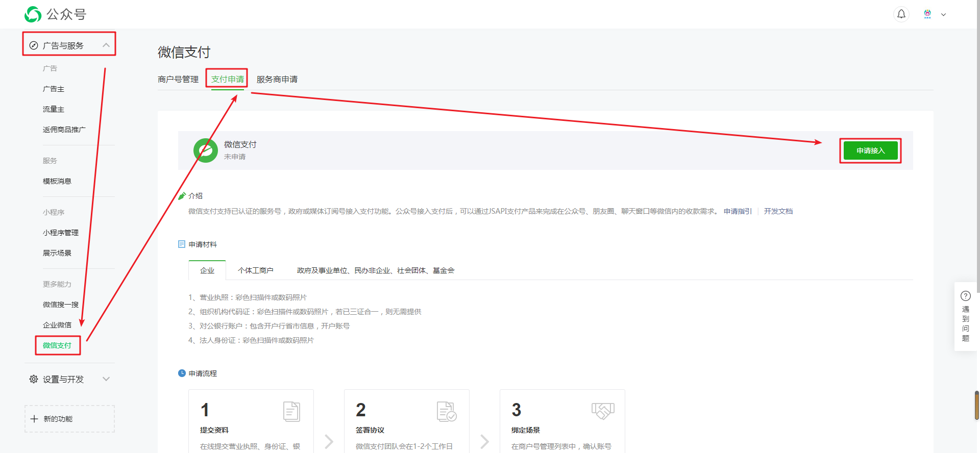Click the gear icon beside 设置与开发
This screenshot has height=453, width=980.
[34, 379]
